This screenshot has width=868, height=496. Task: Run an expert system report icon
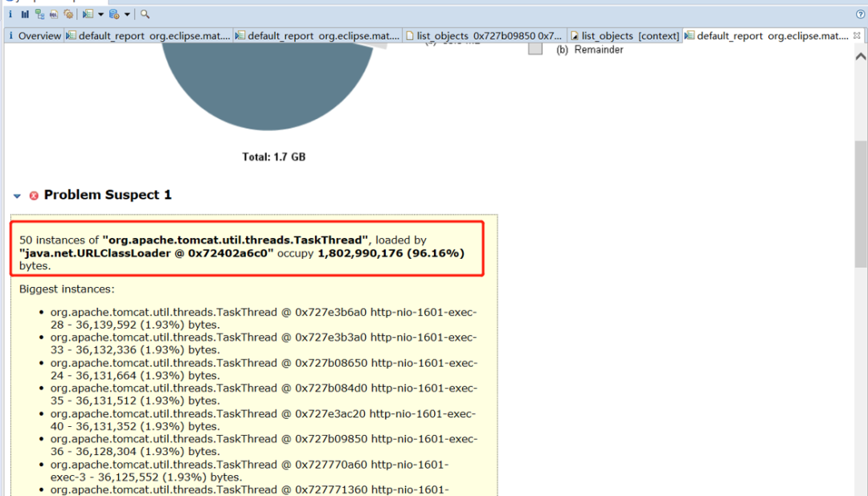[88, 14]
